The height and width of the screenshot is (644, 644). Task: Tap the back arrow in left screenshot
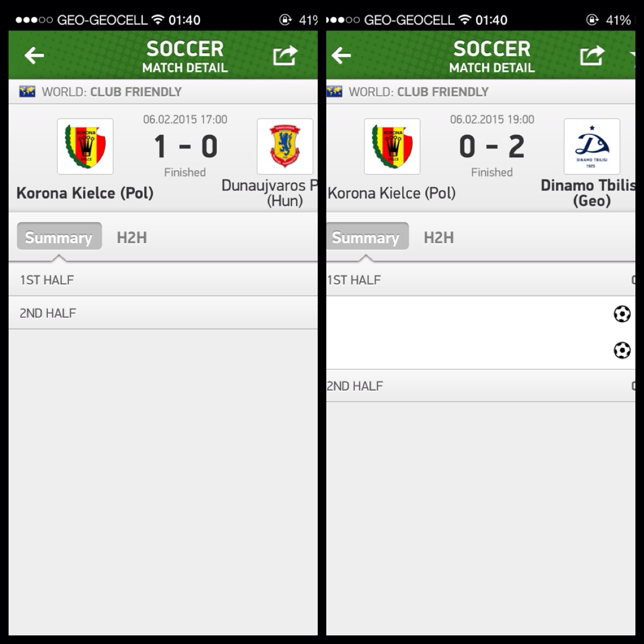(34, 55)
